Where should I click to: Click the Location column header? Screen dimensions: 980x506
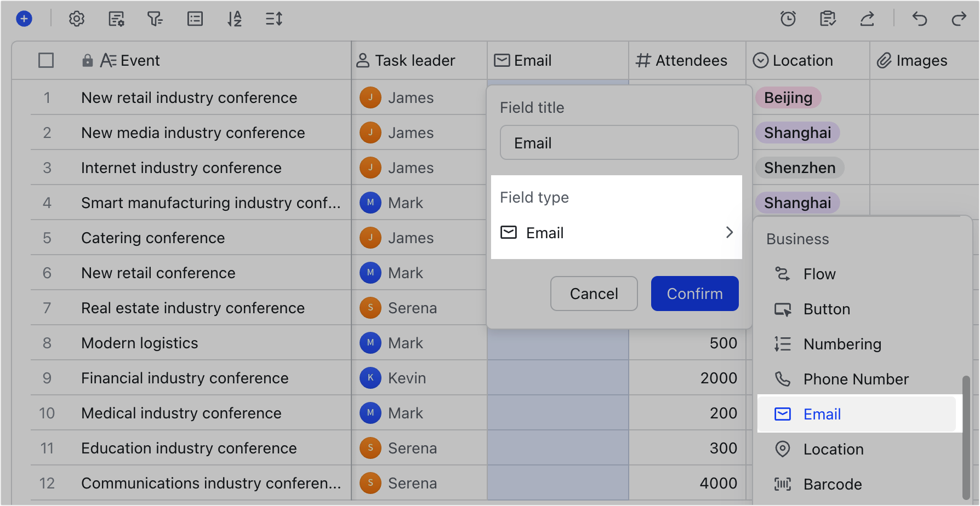(x=807, y=60)
